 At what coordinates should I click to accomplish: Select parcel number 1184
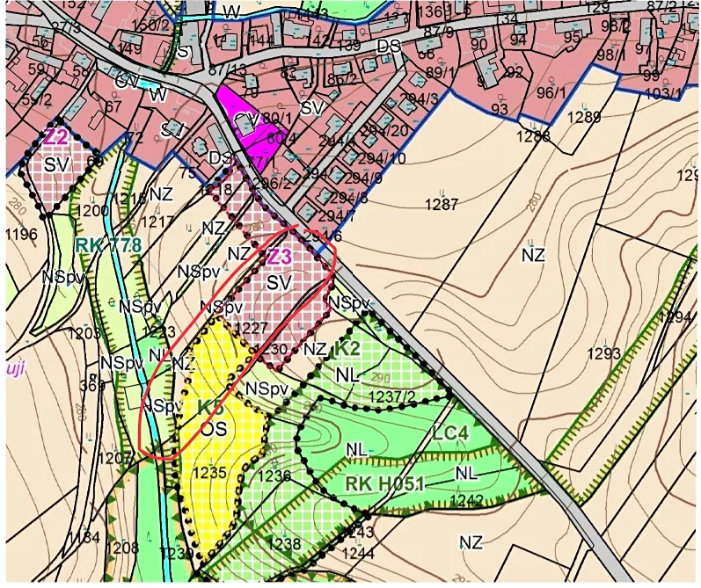pos(84,537)
